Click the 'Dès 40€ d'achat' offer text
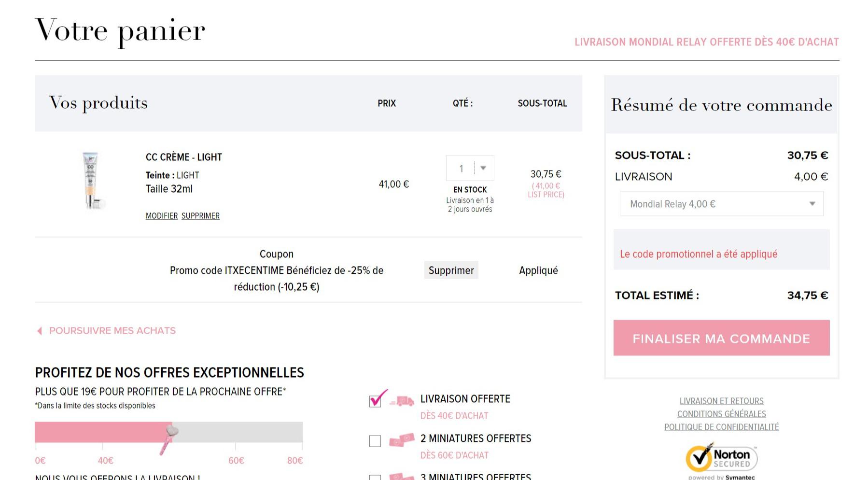Screen dimensions: 868x480 (454, 416)
